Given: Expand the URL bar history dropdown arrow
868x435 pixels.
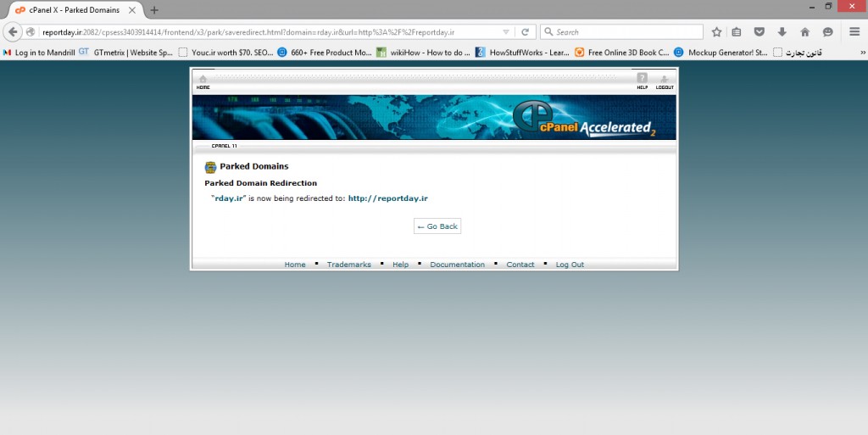Looking at the screenshot, I should coord(506,32).
